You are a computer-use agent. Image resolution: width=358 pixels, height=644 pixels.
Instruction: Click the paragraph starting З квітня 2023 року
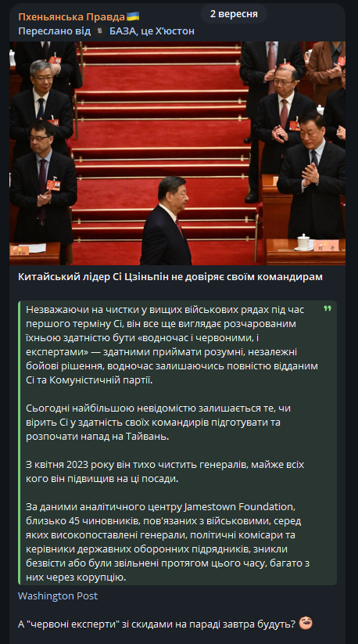[165, 472]
